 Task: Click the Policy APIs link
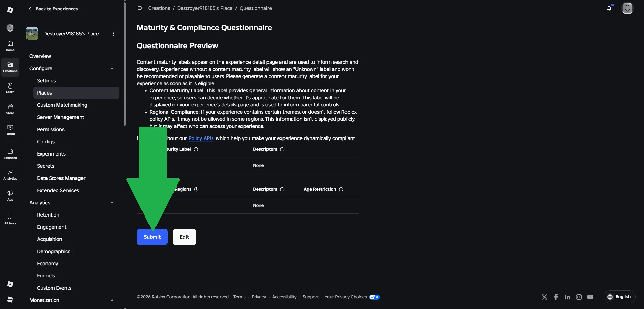tap(201, 138)
